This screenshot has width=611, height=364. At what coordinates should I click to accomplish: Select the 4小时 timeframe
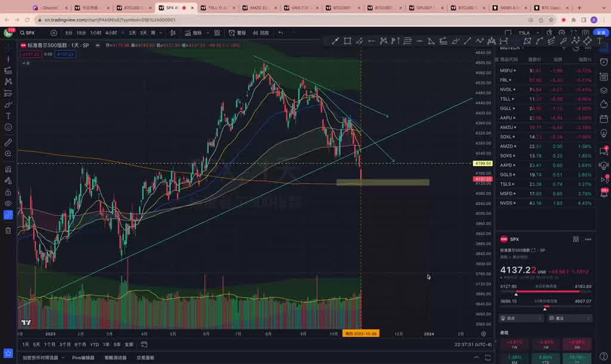click(x=112, y=33)
